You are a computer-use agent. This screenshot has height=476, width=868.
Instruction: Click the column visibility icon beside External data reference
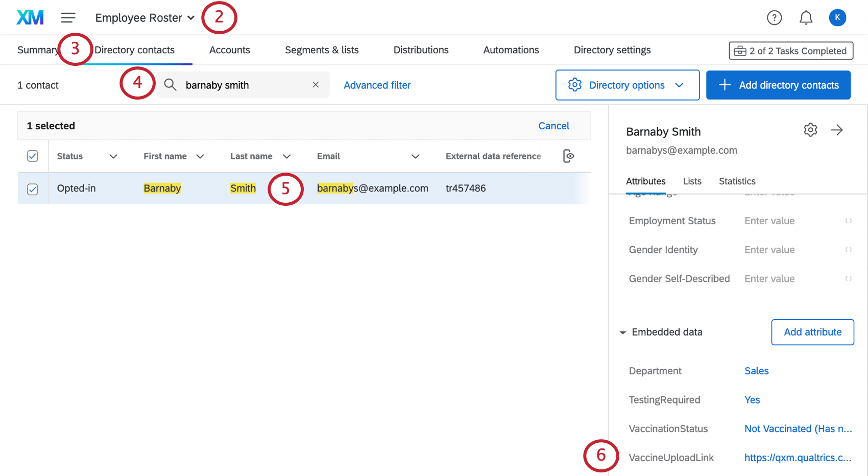pyautogui.click(x=568, y=156)
